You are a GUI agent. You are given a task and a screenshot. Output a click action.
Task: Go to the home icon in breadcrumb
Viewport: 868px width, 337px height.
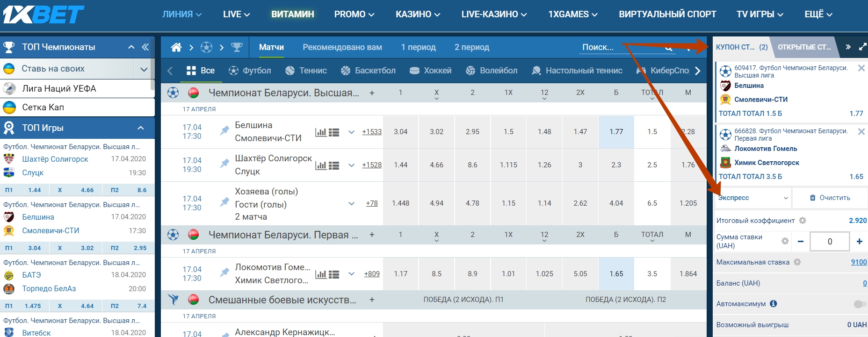coord(176,47)
